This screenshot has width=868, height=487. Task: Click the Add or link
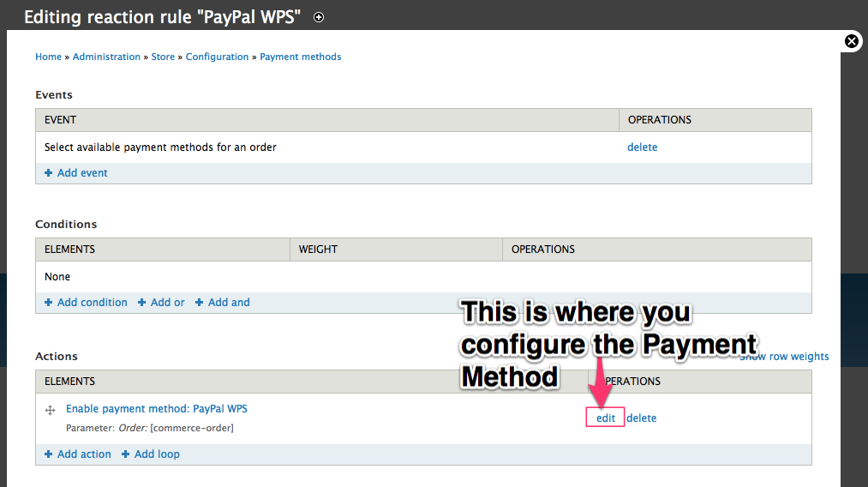point(161,303)
